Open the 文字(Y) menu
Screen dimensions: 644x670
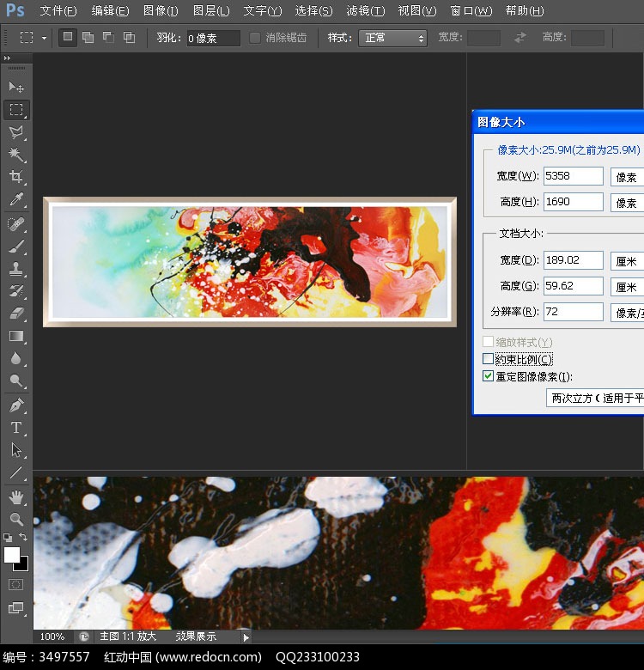[262, 10]
